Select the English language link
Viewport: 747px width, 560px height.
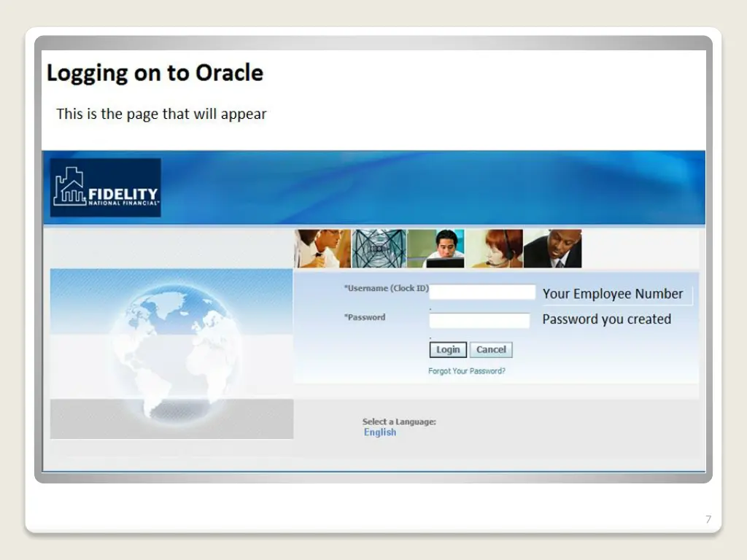(379, 432)
